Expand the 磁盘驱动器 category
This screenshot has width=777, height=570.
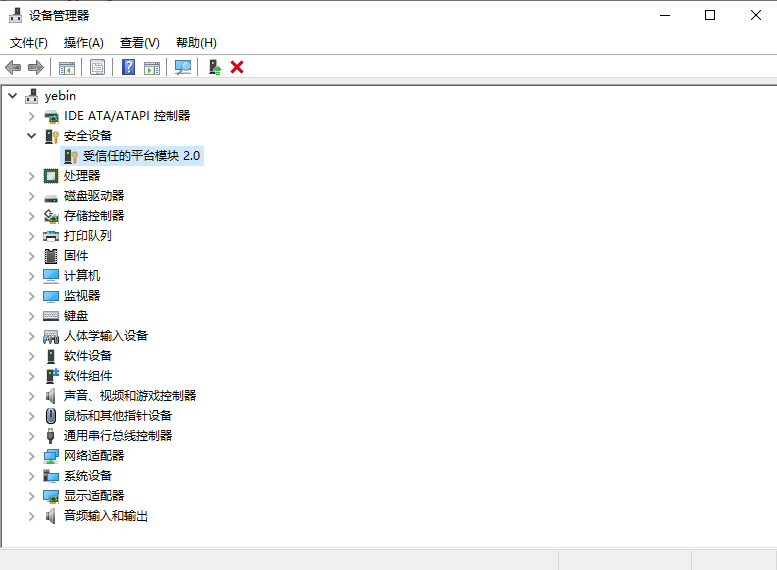click(x=32, y=196)
